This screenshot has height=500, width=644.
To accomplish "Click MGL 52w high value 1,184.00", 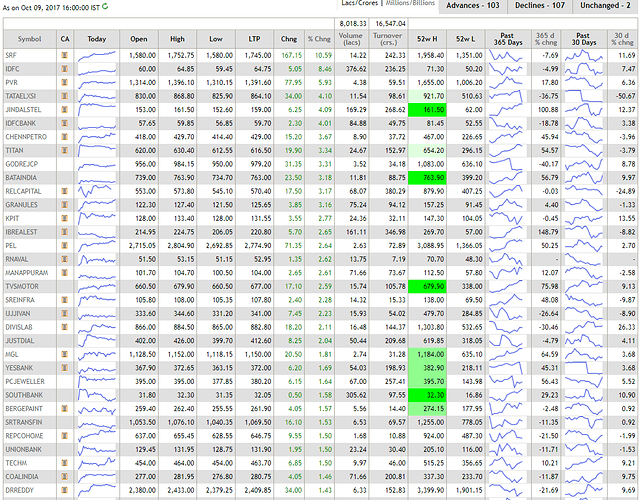I will point(427,354).
